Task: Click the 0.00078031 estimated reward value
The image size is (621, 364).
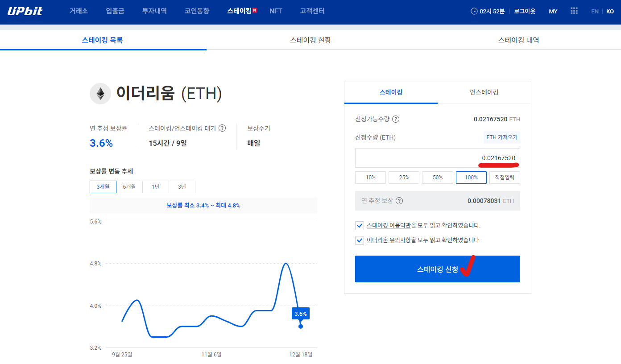Action: (484, 201)
